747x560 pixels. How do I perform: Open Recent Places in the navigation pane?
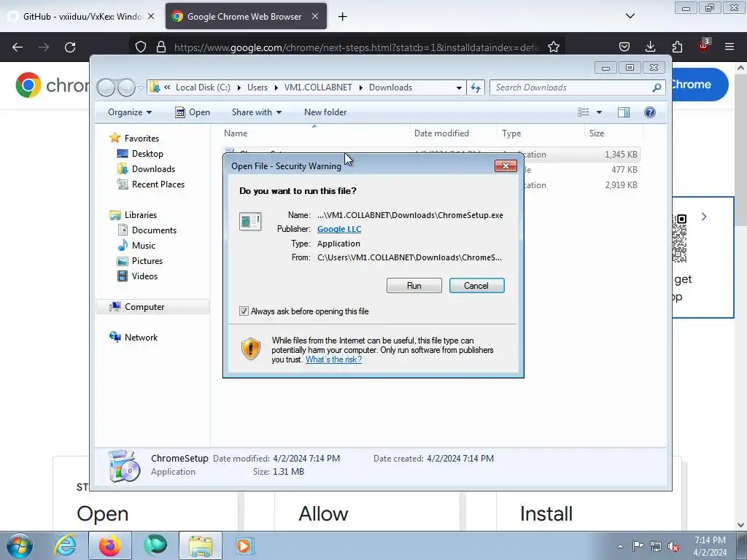coord(151,184)
